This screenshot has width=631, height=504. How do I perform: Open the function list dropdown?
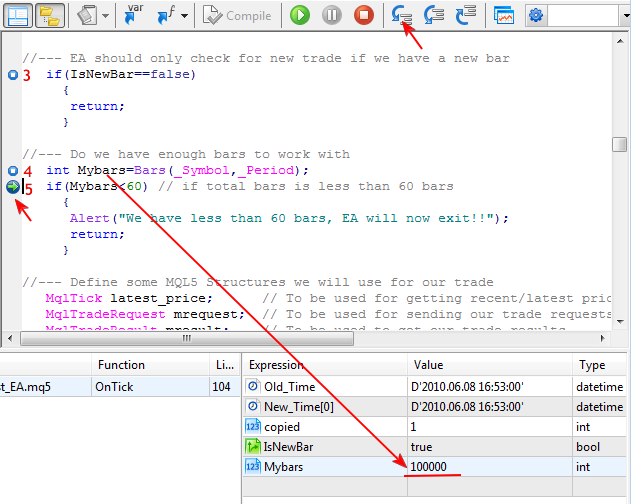172,16
